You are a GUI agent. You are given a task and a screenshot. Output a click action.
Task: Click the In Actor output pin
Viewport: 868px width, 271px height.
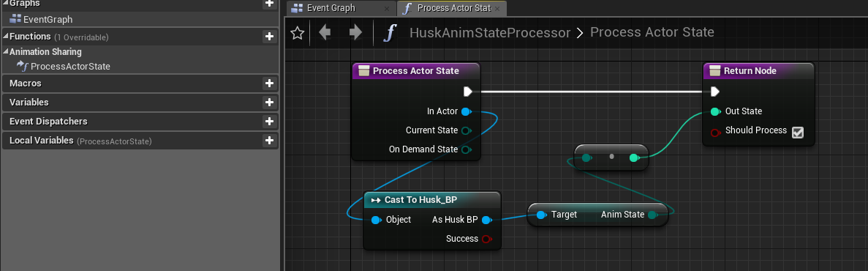[466, 111]
